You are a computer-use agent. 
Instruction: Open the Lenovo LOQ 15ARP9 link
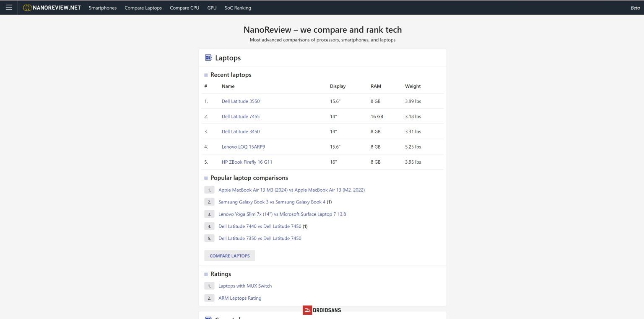coord(243,147)
